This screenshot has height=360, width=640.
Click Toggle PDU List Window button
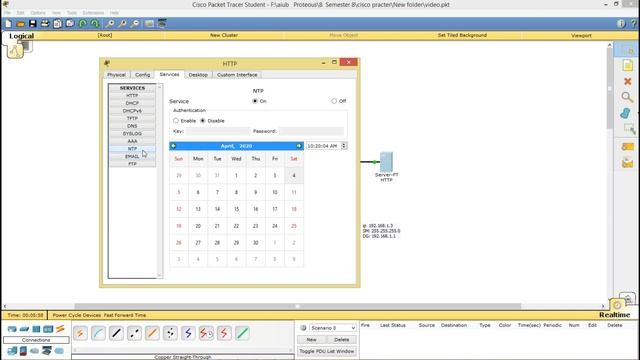coord(327,351)
